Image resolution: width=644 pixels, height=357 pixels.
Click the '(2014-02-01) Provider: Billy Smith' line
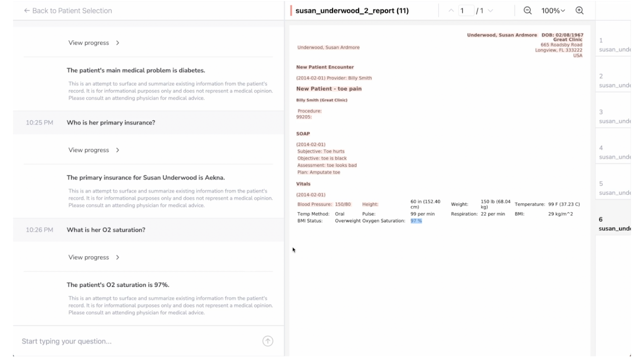(334, 78)
